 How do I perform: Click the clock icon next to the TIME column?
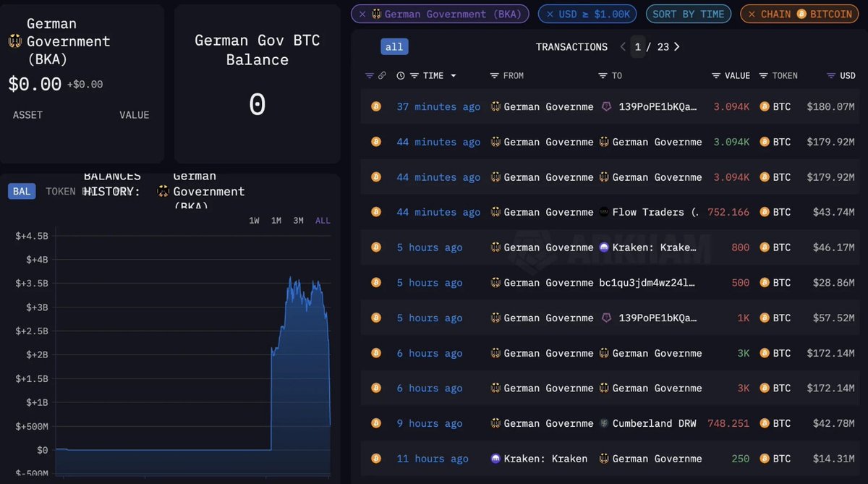401,75
